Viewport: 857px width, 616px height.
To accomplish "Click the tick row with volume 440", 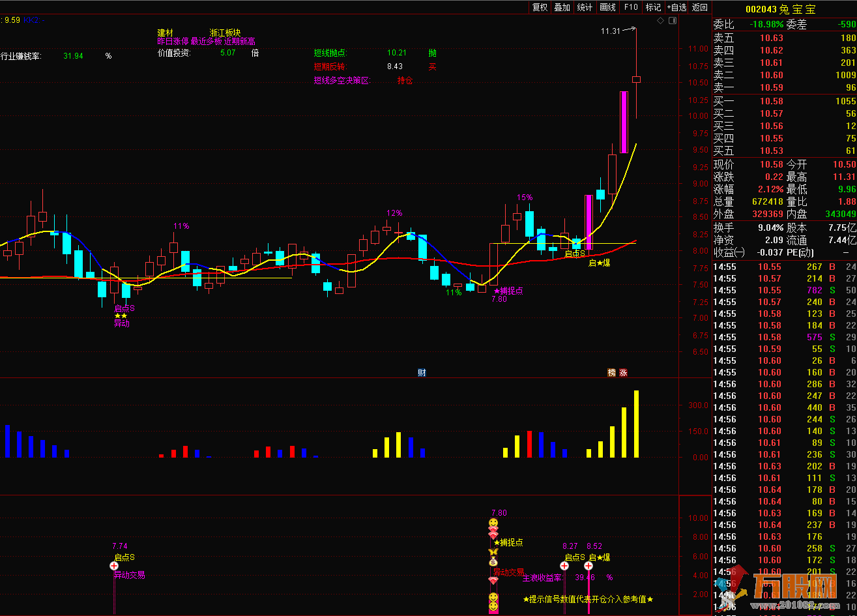I will pos(785,407).
